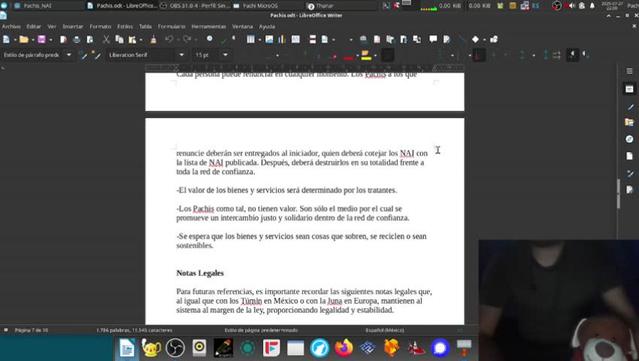Toggle print preview from the toolbar
This screenshot has height=361, width=639.
pyautogui.click(x=90, y=40)
